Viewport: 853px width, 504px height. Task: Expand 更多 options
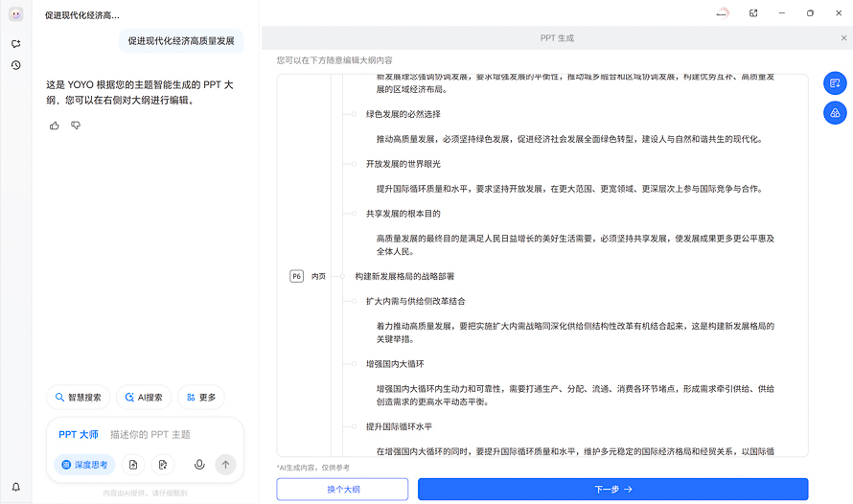click(201, 398)
